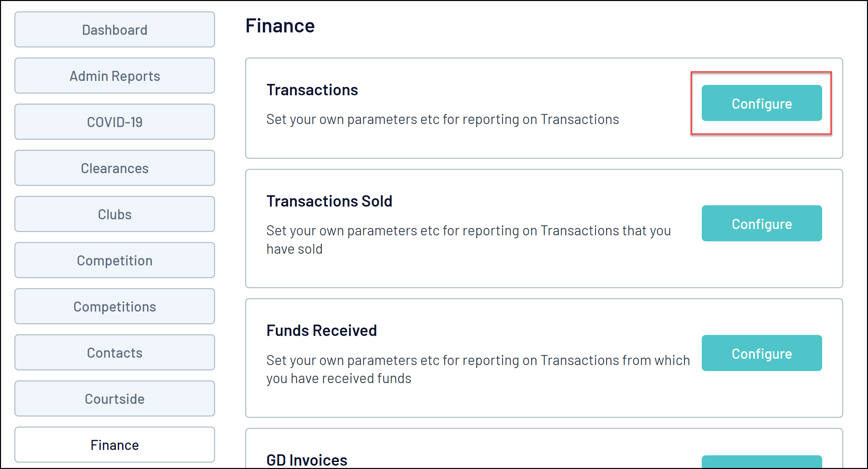Click the GD Invoices Configure button
The image size is (868, 469).
762,462
